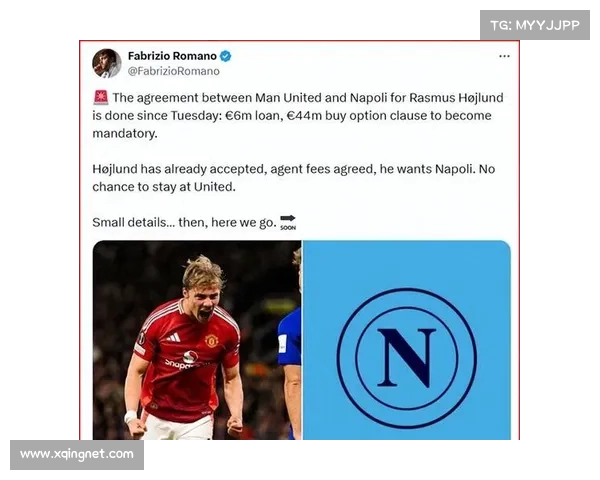Click the blue verified badge
This screenshot has width=600, height=480.
(225, 56)
